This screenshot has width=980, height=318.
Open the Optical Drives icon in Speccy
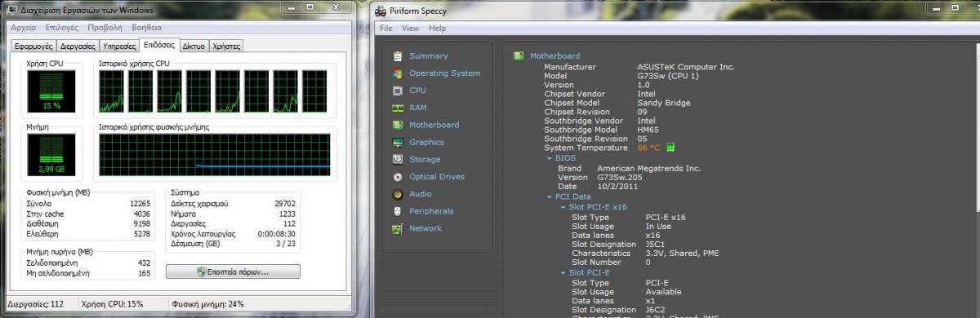(398, 176)
